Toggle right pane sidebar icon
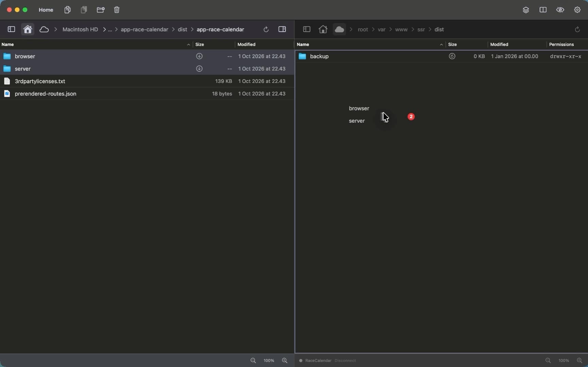The image size is (588, 367). pyautogui.click(x=307, y=29)
